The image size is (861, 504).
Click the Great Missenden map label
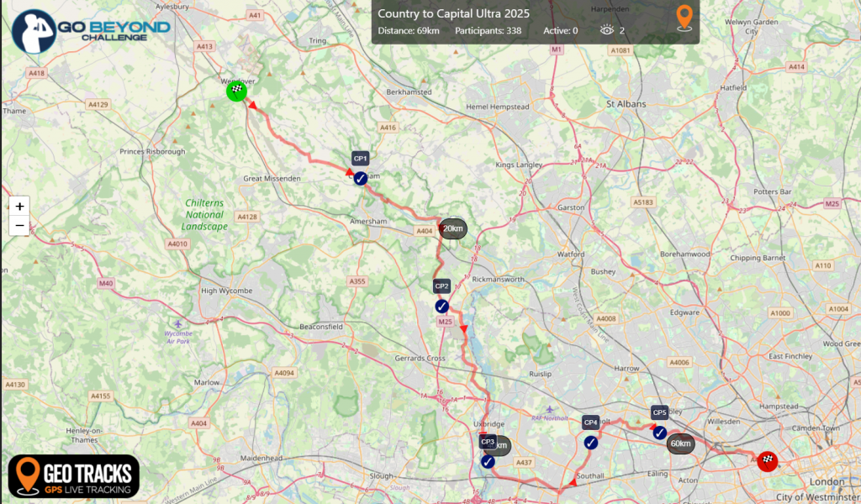[272, 179]
